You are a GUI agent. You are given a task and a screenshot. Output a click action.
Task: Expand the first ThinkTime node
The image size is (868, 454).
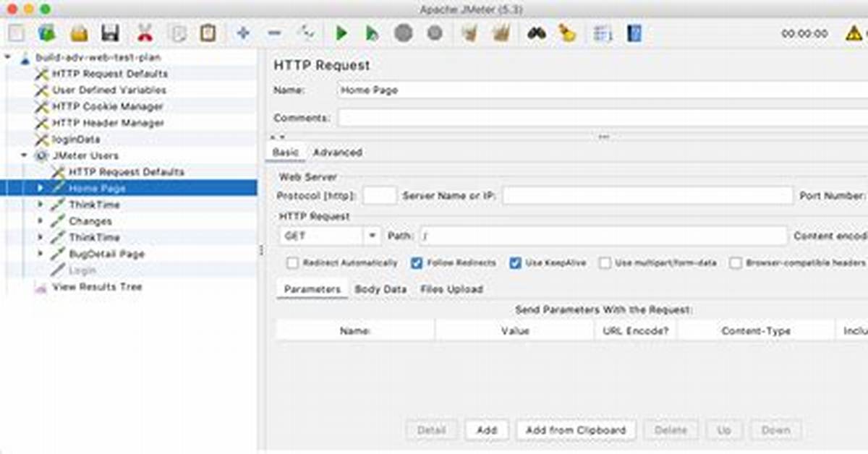(x=41, y=205)
